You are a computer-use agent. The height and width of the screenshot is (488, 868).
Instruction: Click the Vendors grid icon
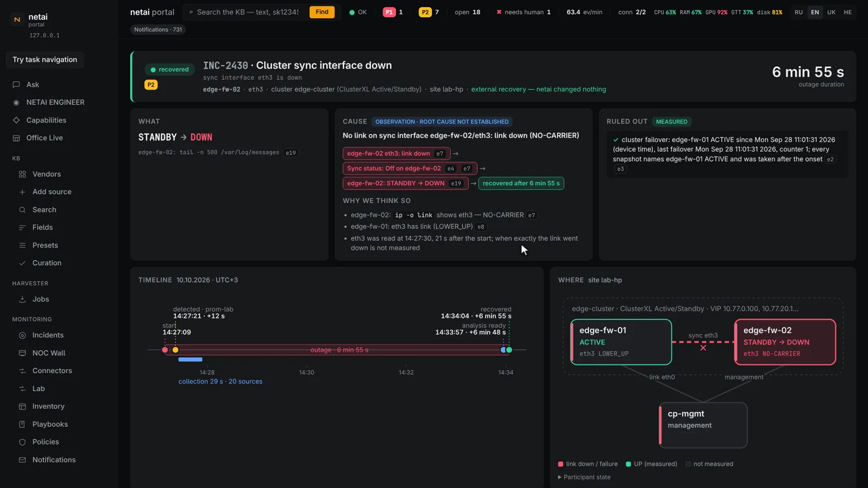[x=22, y=174]
